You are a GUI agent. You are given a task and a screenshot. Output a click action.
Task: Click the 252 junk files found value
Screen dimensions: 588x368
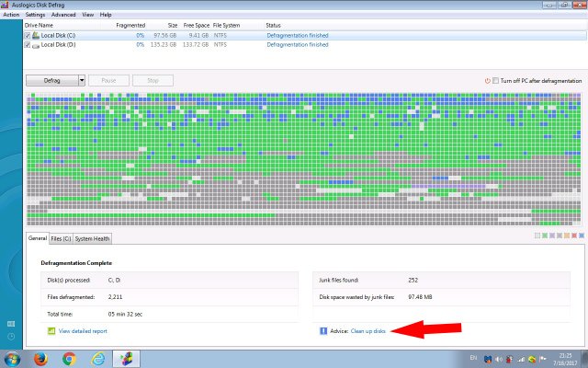click(x=413, y=280)
